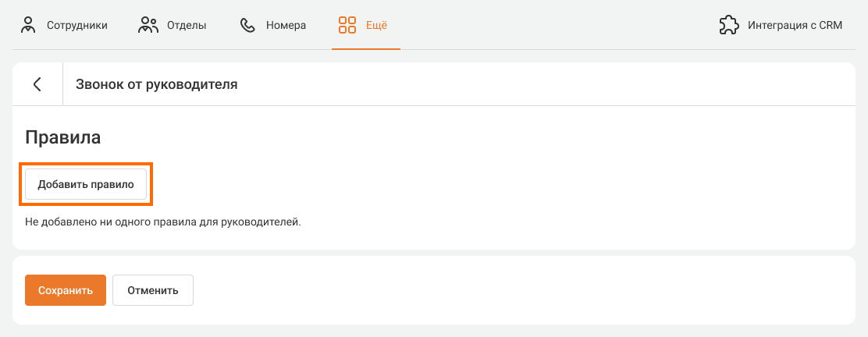
Task: Click the Номера phone handset icon
Action: (248, 25)
